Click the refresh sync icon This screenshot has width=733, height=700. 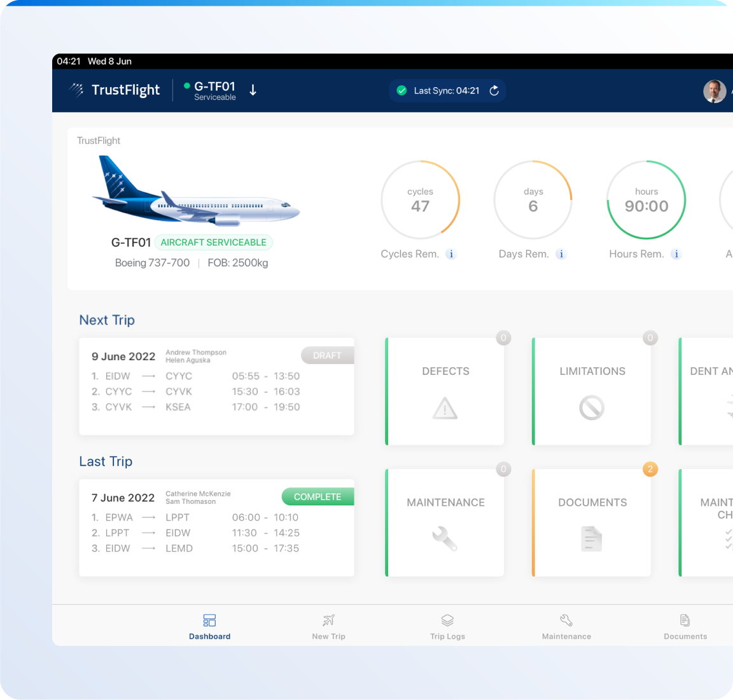click(494, 90)
